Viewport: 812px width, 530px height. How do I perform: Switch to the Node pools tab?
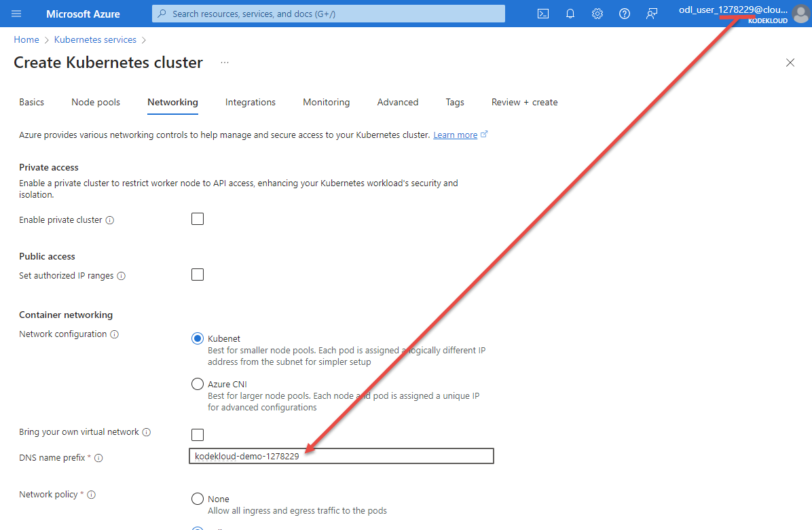pyautogui.click(x=96, y=103)
